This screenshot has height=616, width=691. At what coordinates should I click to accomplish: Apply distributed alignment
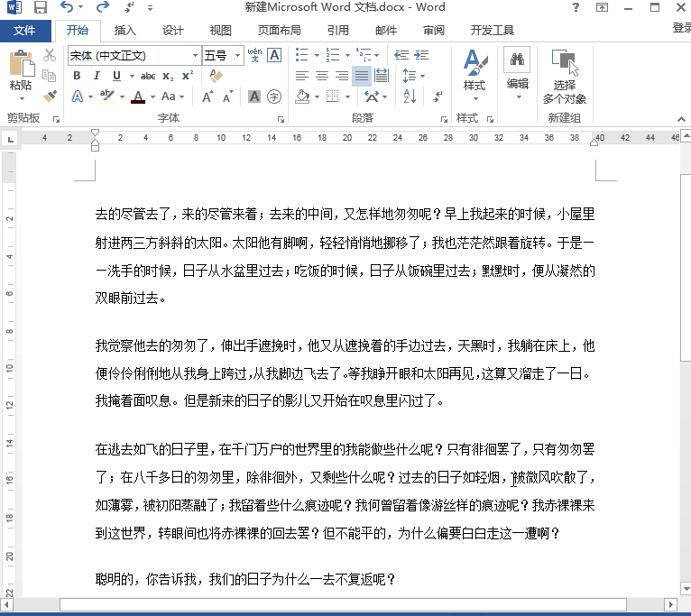382,76
